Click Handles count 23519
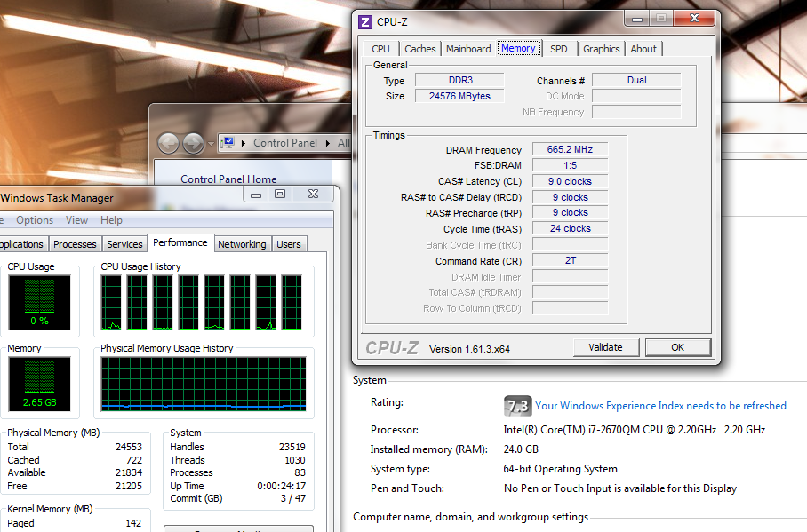The height and width of the screenshot is (532, 807). click(x=292, y=447)
